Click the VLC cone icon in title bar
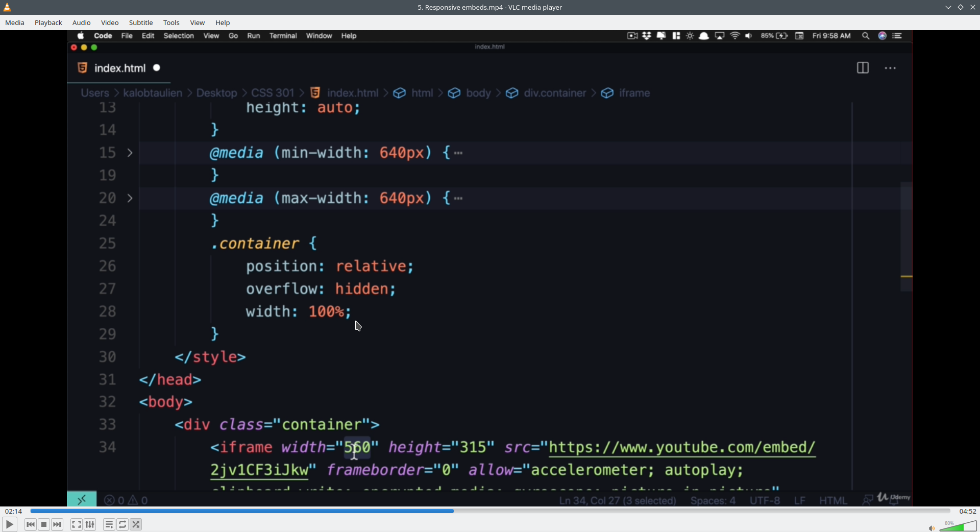Screen dimensions: 980x532 point(7,7)
